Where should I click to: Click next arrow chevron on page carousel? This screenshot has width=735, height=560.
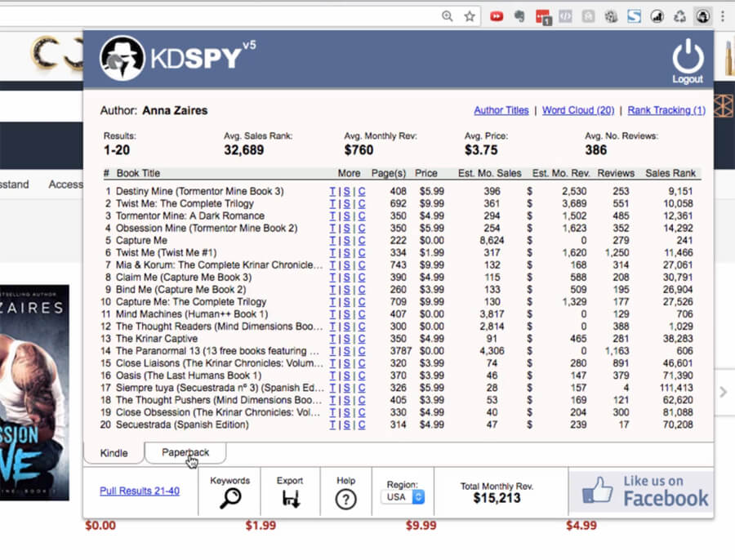(724, 392)
